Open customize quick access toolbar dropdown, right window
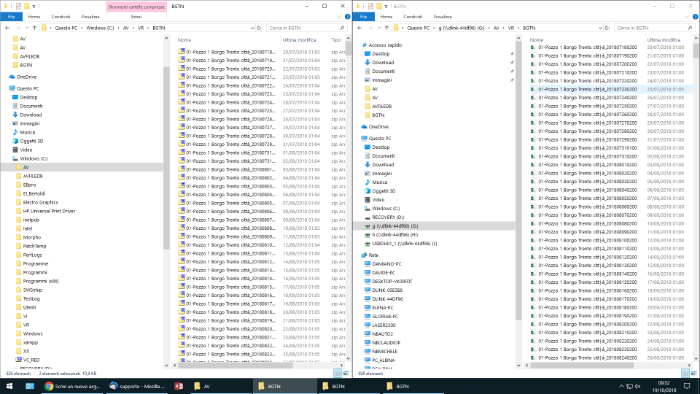The height and width of the screenshot is (394, 700). click(x=386, y=6)
